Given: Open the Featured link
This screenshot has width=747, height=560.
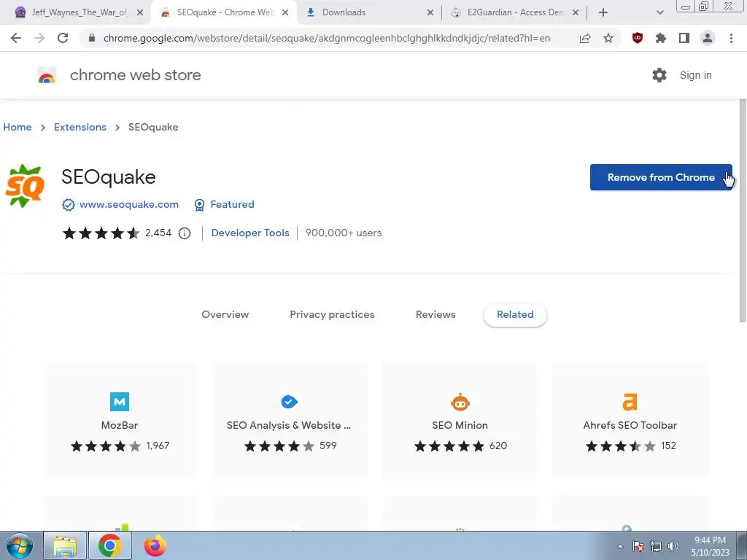Looking at the screenshot, I should click(x=232, y=205).
